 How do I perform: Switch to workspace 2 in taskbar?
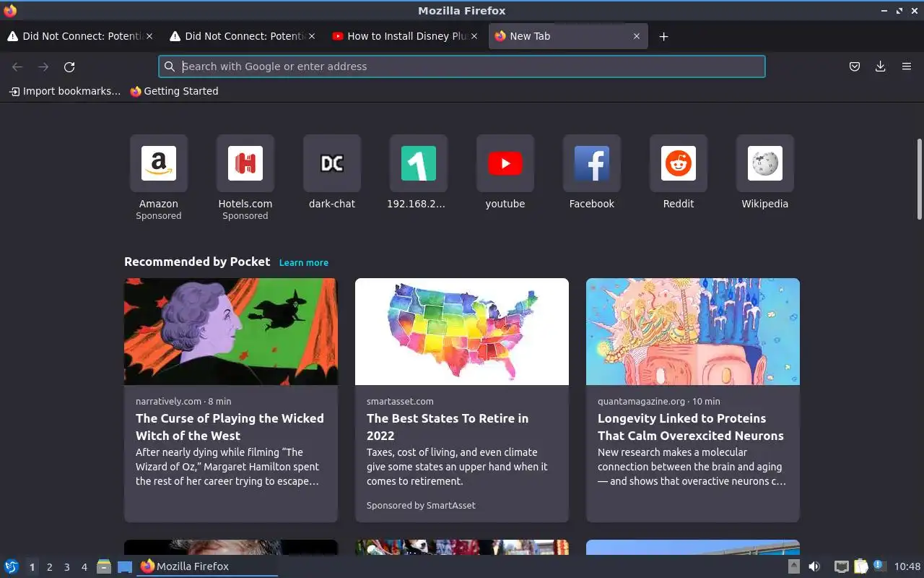[x=49, y=567]
